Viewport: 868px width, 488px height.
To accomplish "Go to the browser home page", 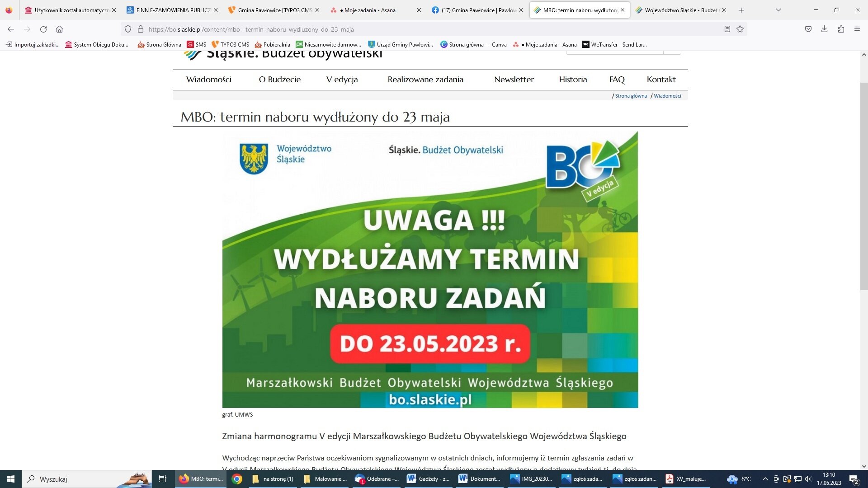I will click(59, 29).
